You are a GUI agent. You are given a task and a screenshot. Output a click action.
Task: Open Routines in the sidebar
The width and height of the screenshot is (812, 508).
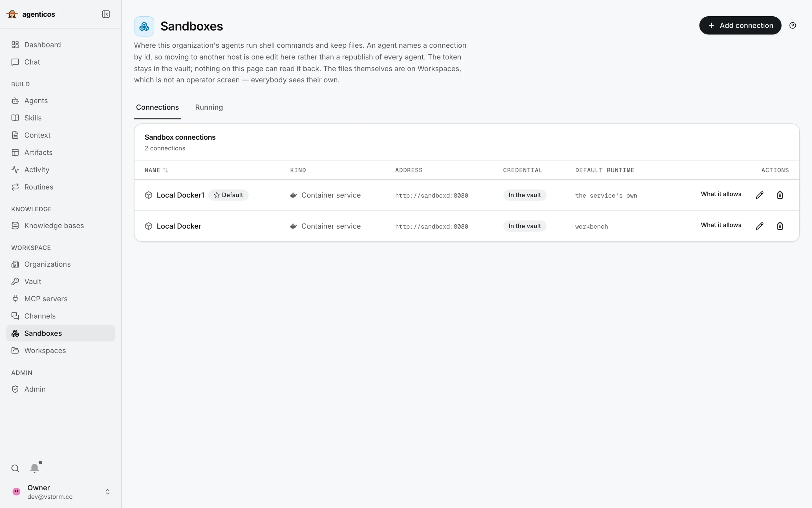click(60, 187)
